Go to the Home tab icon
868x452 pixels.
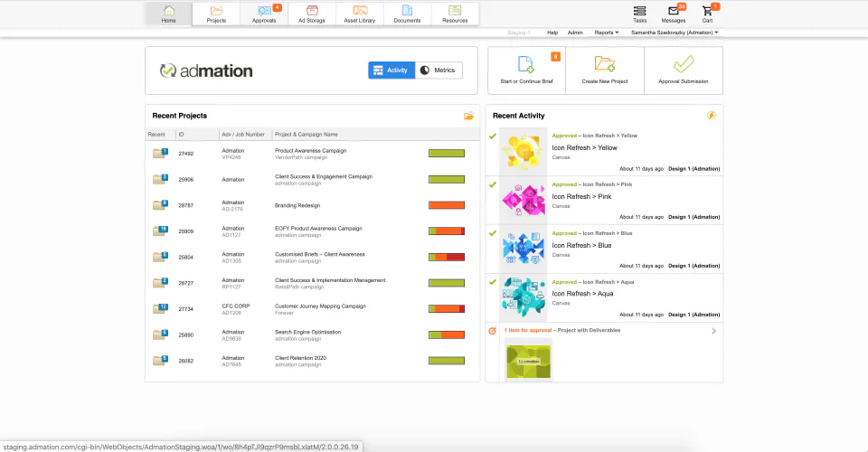click(169, 11)
